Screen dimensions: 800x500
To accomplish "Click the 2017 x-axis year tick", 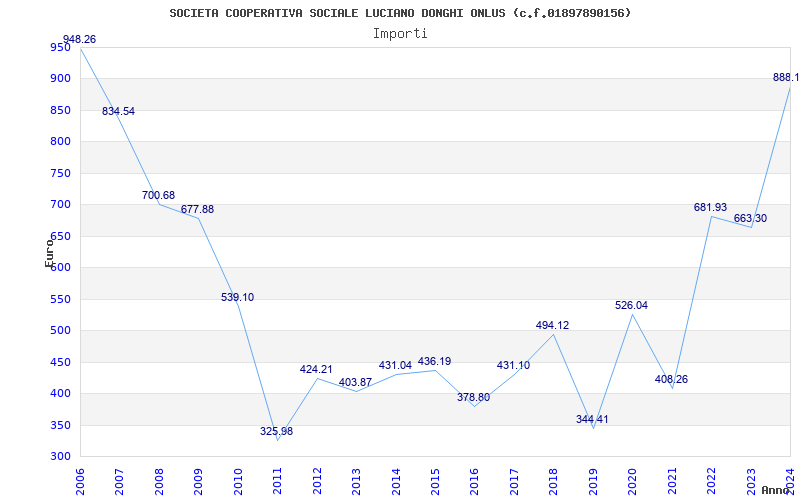I will click(514, 480).
